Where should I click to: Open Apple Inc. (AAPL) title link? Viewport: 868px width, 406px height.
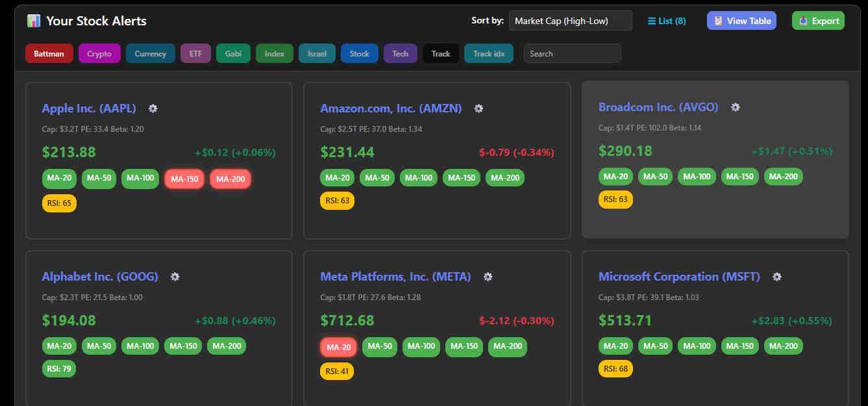point(89,108)
